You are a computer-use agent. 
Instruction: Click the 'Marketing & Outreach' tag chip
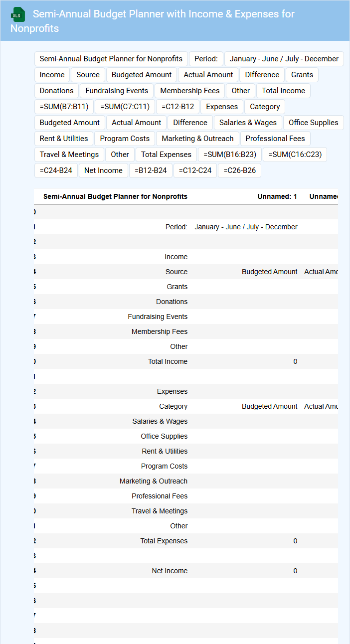point(197,139)
